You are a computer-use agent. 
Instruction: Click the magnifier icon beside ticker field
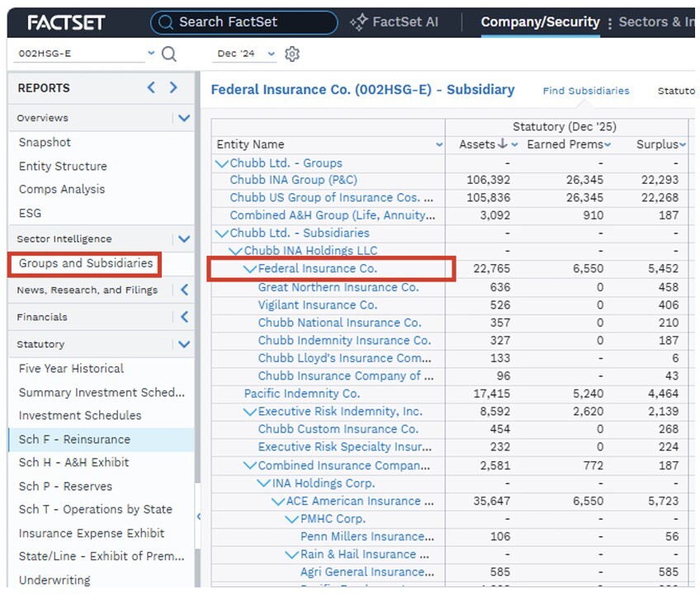pyautogui.click(x=168, y=54)
